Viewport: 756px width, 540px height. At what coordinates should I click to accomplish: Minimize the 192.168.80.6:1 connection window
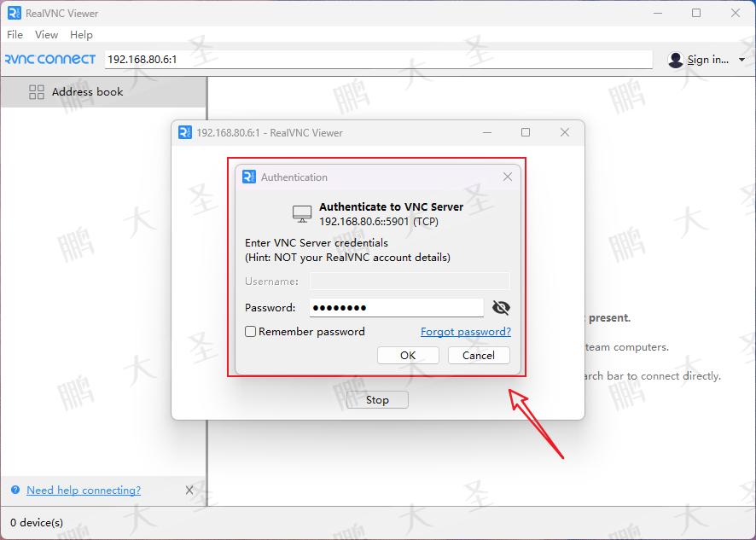point(487,132)
